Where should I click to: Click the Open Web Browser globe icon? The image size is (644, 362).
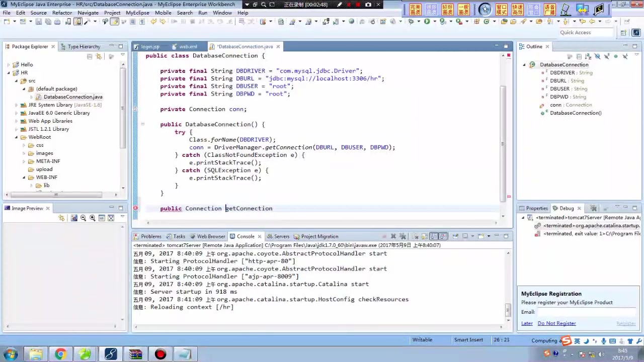[x=351, y=22]
